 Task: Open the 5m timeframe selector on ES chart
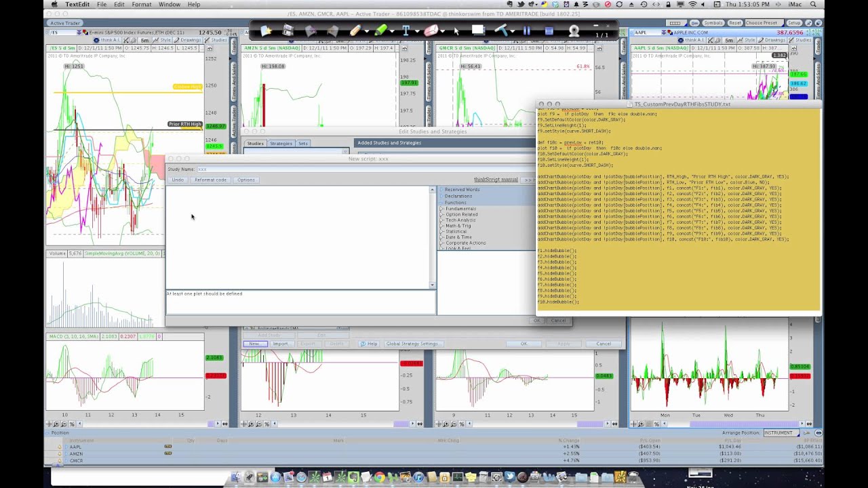(145, 40)
